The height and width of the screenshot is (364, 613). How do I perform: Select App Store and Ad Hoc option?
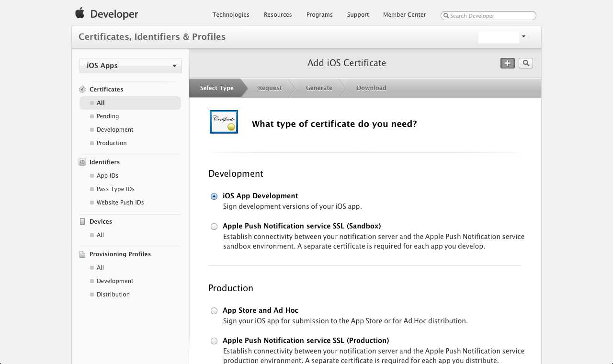214,311
